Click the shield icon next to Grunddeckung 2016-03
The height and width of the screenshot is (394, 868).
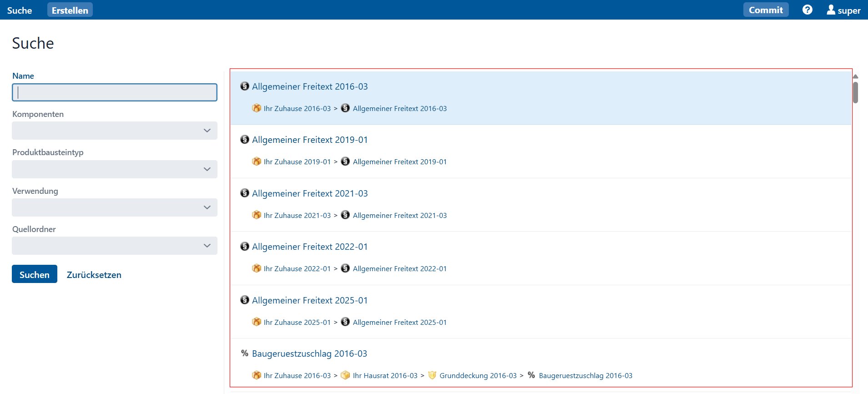(432, 375)
